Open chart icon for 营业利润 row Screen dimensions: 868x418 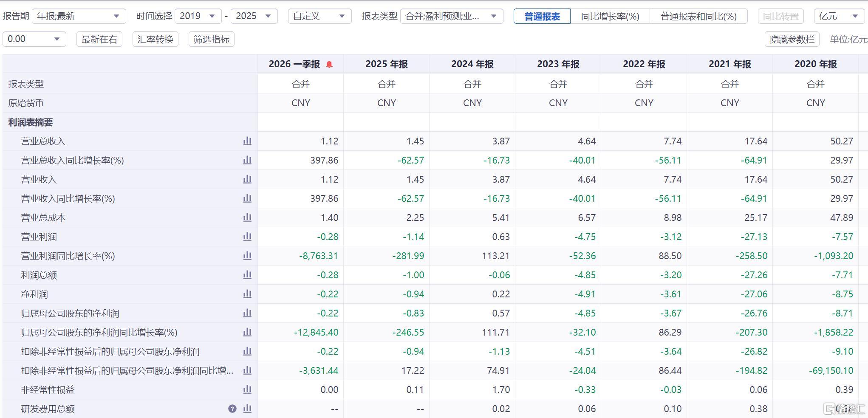pos(247,237)
